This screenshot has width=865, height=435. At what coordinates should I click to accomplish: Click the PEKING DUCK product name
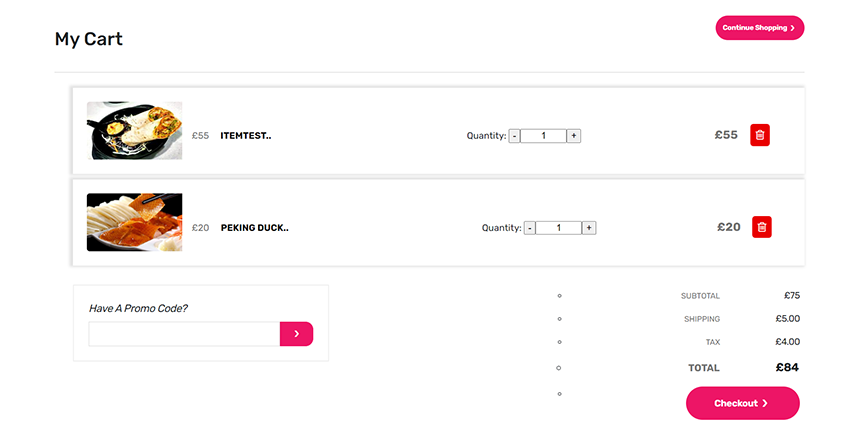tap(254, 228)
